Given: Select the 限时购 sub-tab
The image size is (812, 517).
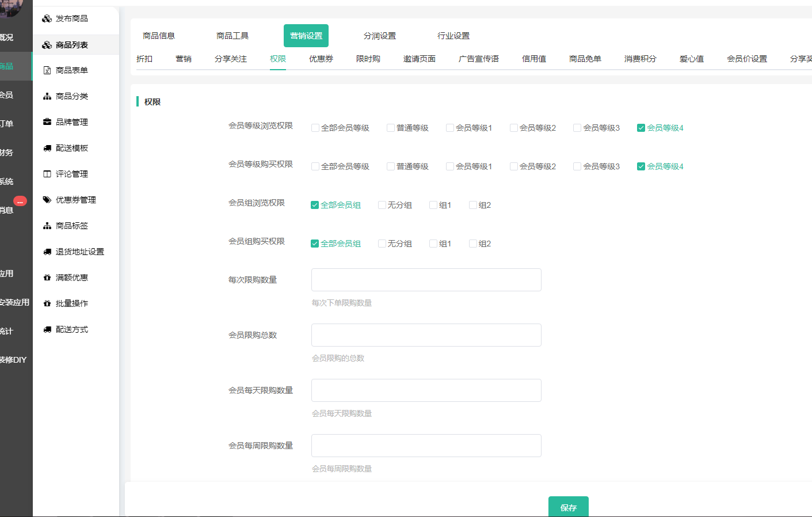Looking at the screenshot, I should pyautogui.click(x=368, y=59).
